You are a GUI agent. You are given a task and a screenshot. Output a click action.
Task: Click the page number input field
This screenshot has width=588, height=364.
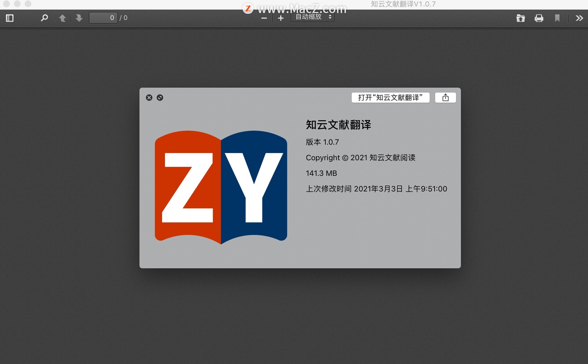click(x=103, y=18)
